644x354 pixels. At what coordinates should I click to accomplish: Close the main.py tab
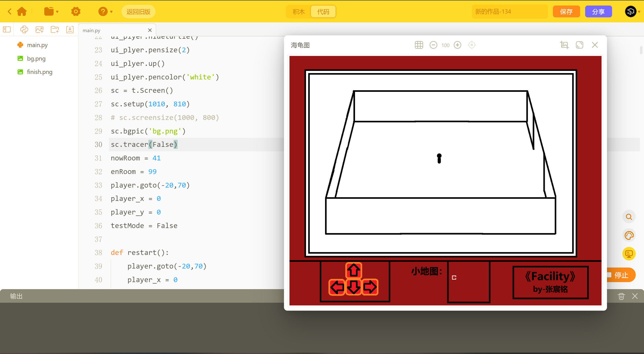(150, 30)
